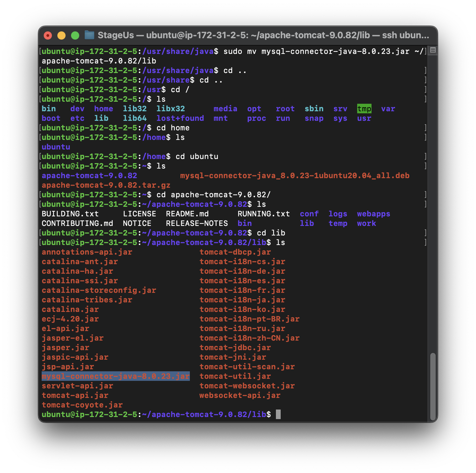The image size is (476, 473).
Task: Click the LICENSE file name
Action: click(x=140, y=214)
